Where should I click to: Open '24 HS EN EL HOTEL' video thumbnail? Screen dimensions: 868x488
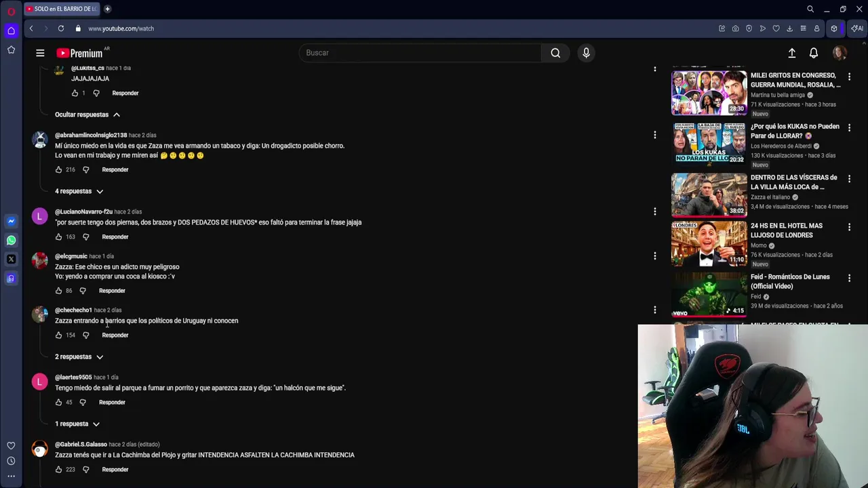pyautogui.click(x=709, y=245)
